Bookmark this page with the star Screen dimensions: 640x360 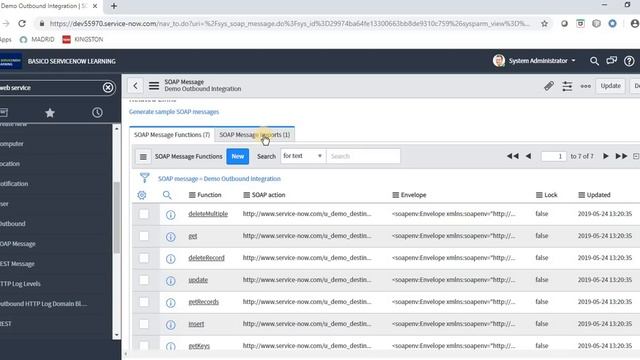coord(544,24)
